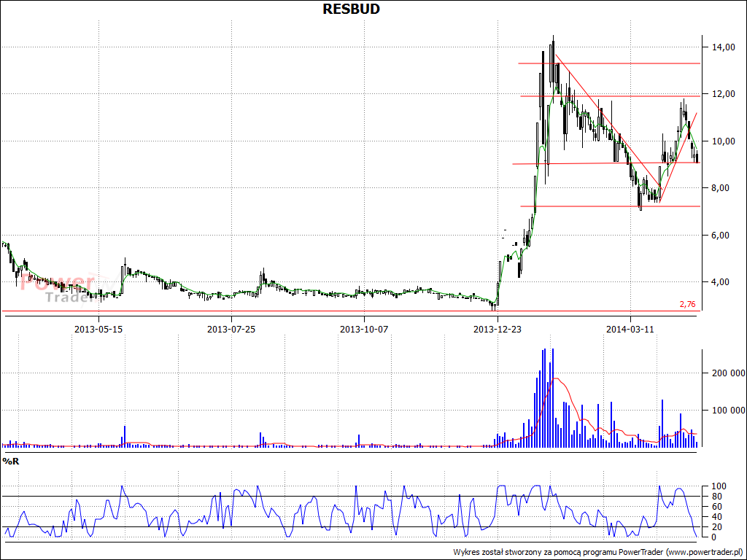Click the PowerTrader footer credit text

coord(600,552)
